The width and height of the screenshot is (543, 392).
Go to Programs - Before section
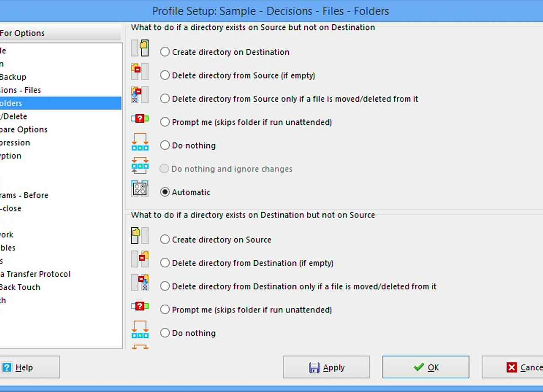point(24,195)
